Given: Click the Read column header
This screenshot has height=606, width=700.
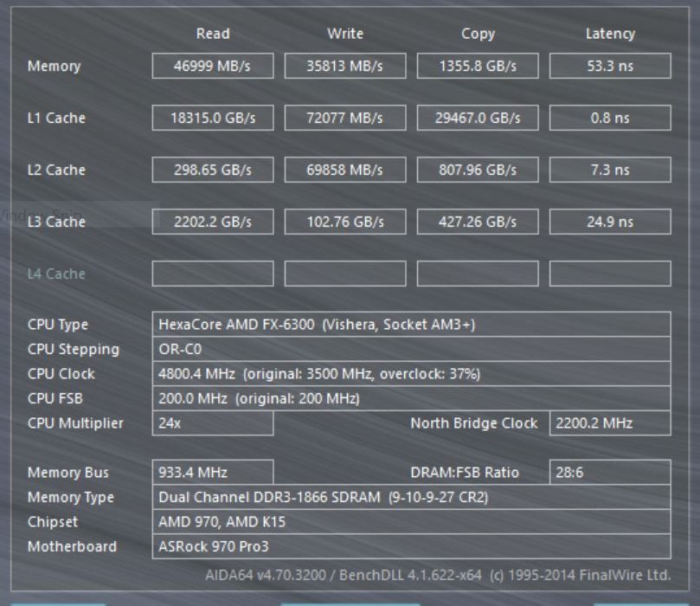Looking at the screenshot, I should [213, 34].
